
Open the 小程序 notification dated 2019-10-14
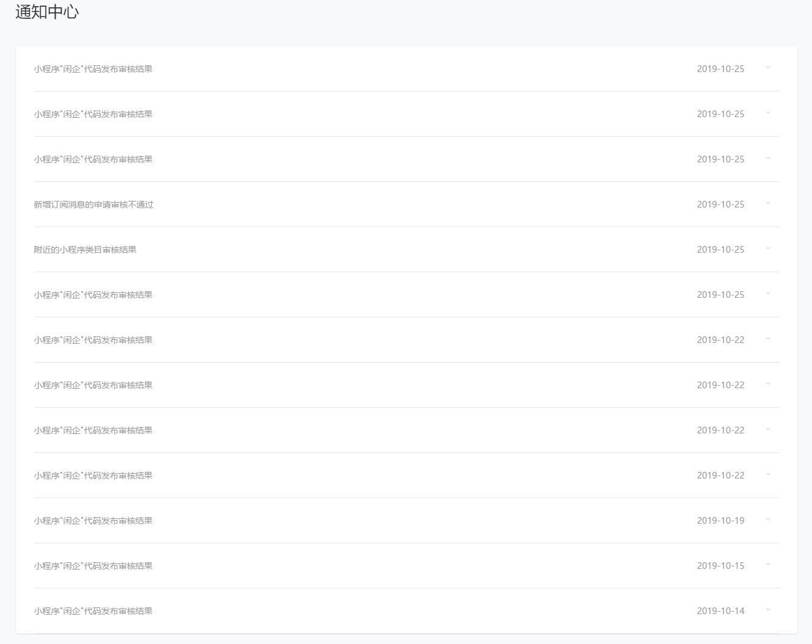click(x=93, y=611)
